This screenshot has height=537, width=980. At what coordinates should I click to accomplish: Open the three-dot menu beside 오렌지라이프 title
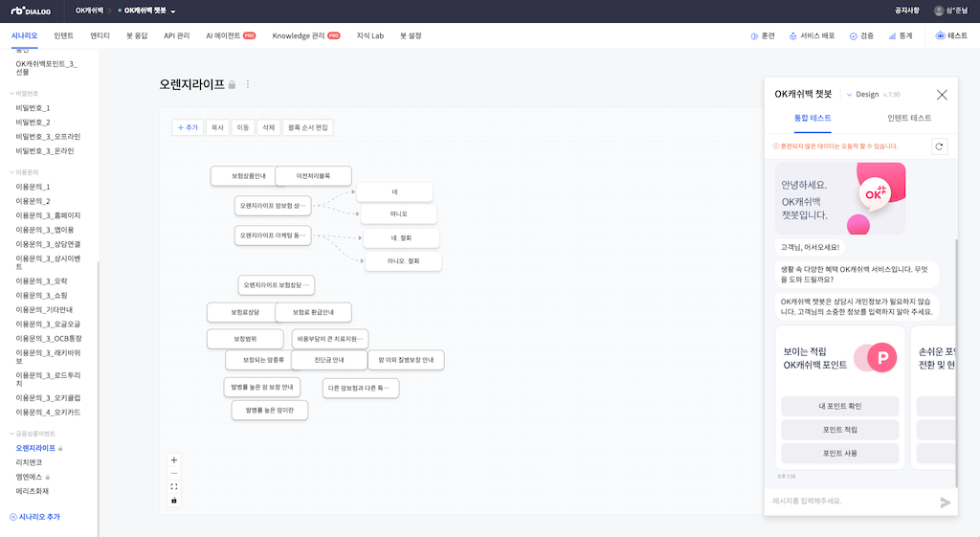[248, 84]
